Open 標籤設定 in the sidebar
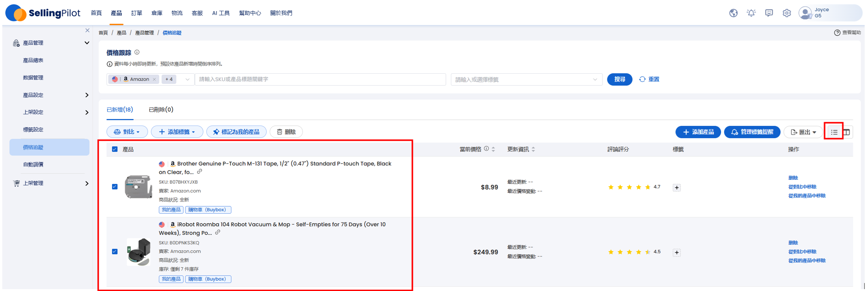 tap(33, 130)
